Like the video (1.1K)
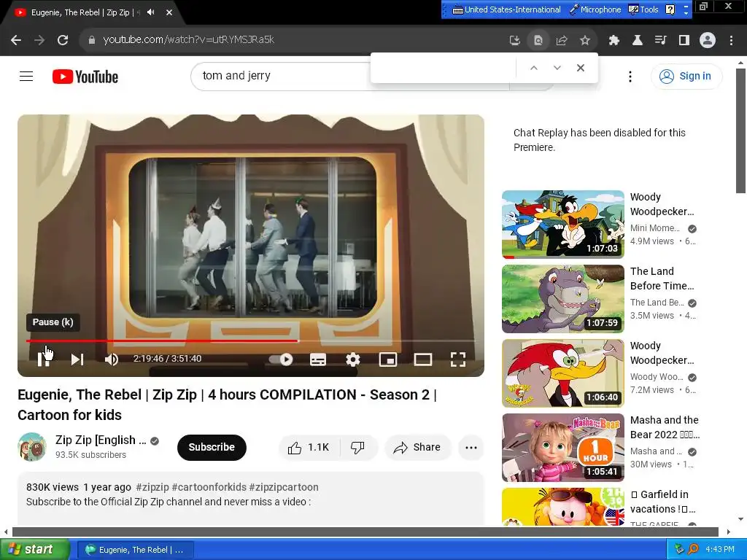The image size is (747, 560). point(309,447)
